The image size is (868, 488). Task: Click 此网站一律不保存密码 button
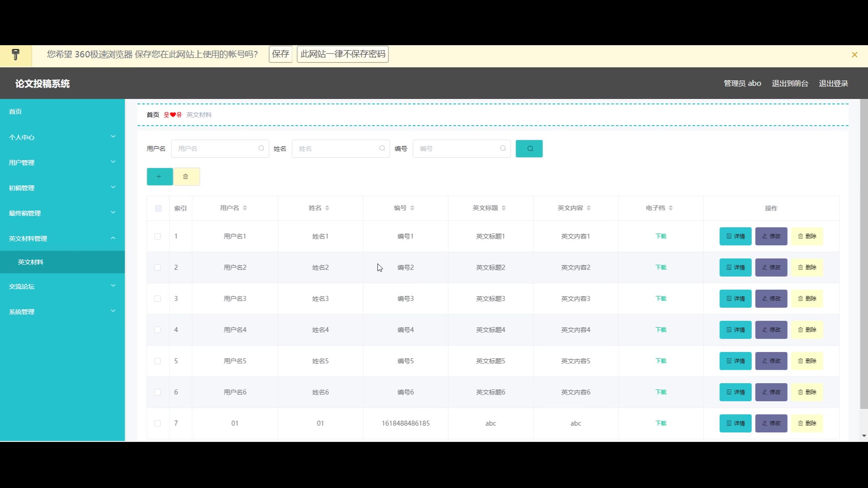[343, 54]
